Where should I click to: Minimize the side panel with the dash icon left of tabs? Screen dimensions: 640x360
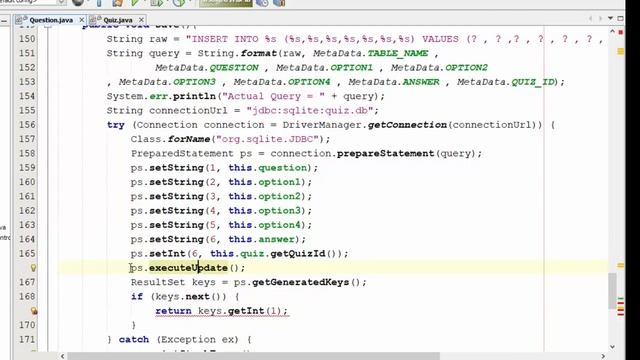click(4, 20)
